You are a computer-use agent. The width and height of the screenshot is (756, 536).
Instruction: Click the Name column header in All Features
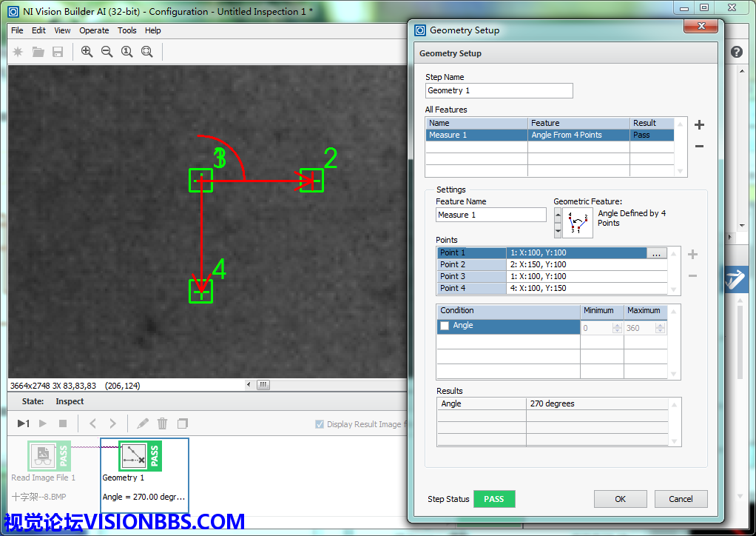[x=476, y=123]
